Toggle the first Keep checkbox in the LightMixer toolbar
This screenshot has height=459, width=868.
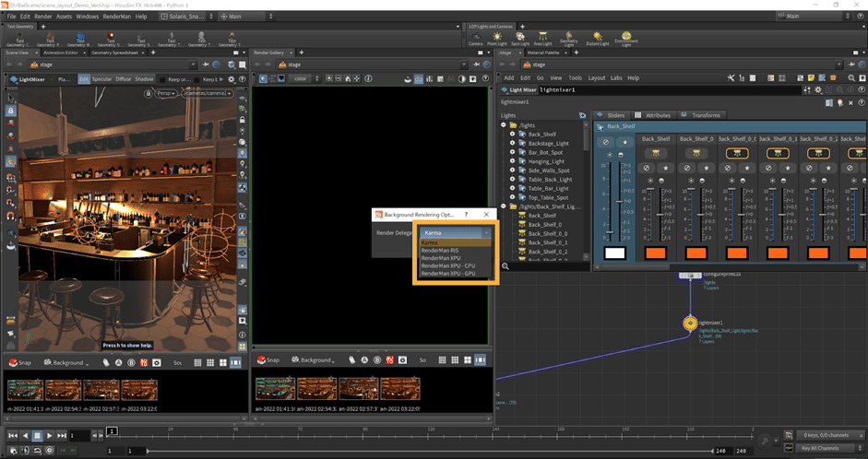click(163, 79)
